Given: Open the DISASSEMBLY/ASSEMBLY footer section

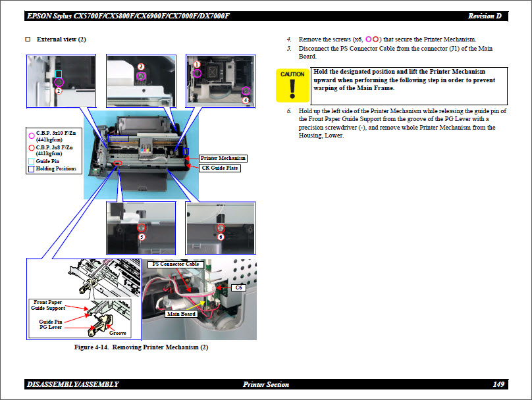Looking at the screenshot, I should [x=72, y=383].
